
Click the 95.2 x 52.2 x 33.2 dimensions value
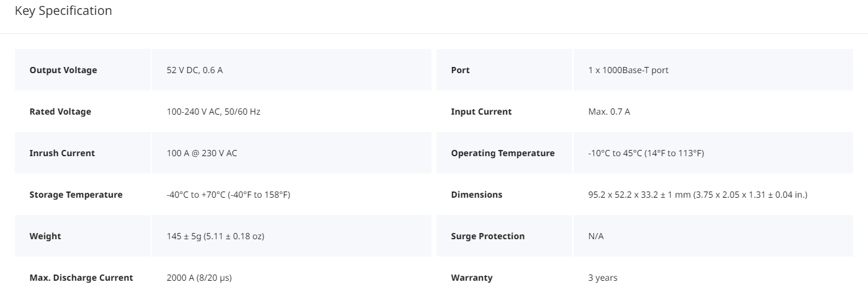[697, 195]
